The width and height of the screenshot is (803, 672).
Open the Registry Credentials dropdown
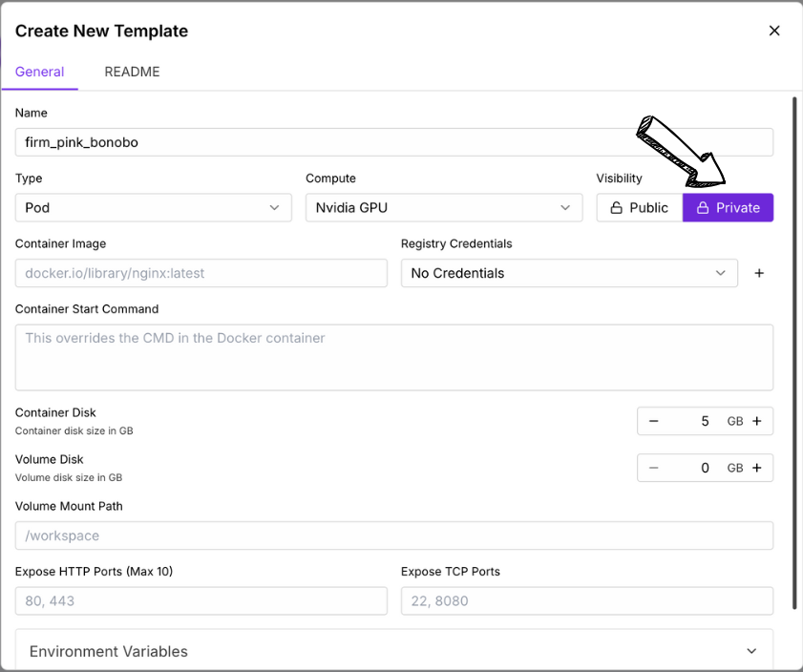coord(569,273)
